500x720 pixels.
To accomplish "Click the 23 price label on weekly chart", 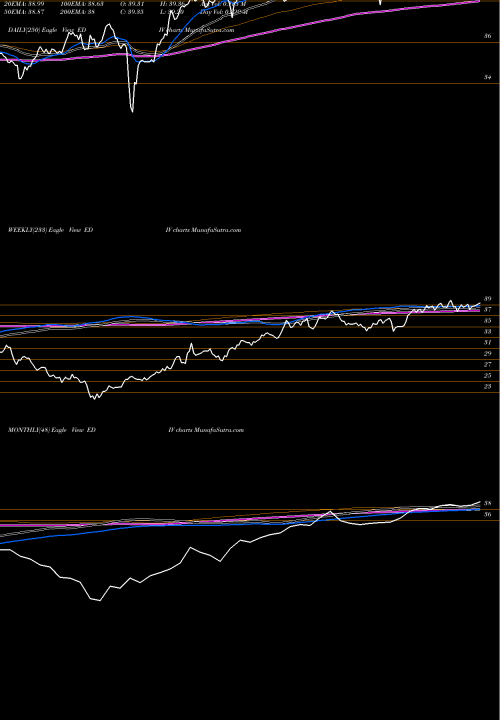I will coord(488,387).
